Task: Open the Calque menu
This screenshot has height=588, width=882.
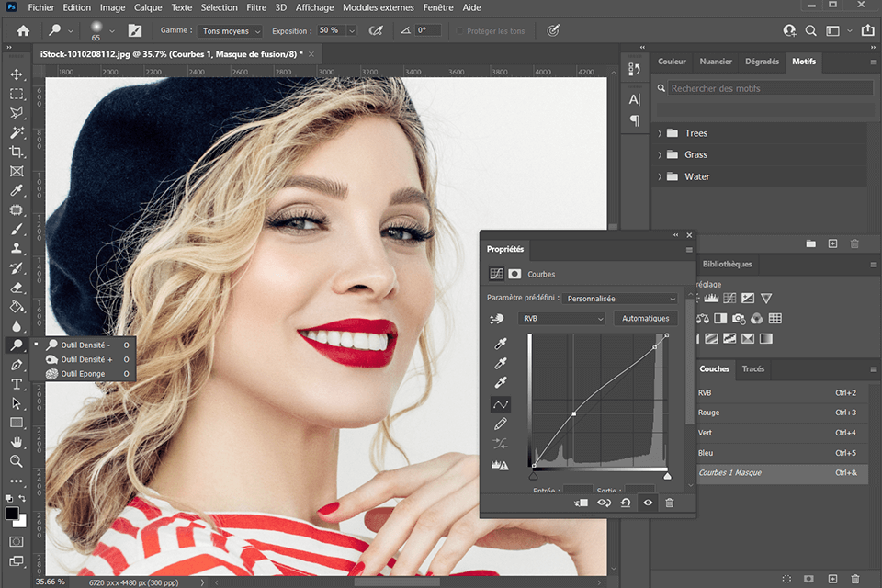Action: coord(148,7)
